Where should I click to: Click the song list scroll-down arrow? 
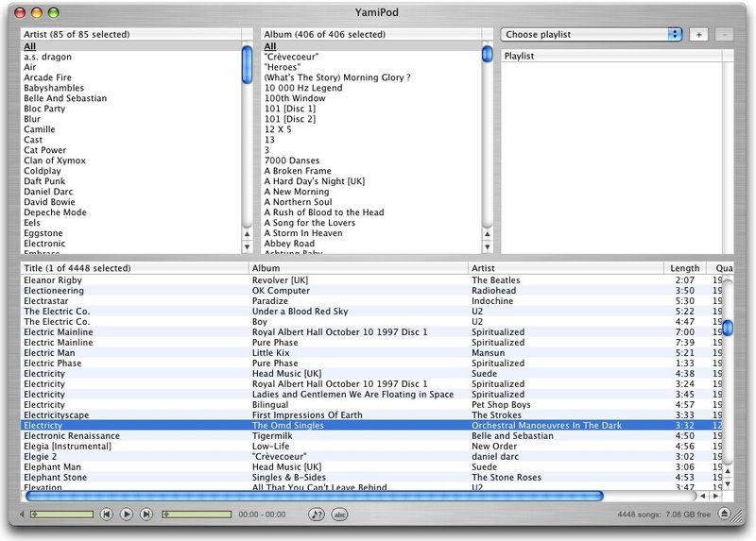pyautogui.click(x=728, y=483)
